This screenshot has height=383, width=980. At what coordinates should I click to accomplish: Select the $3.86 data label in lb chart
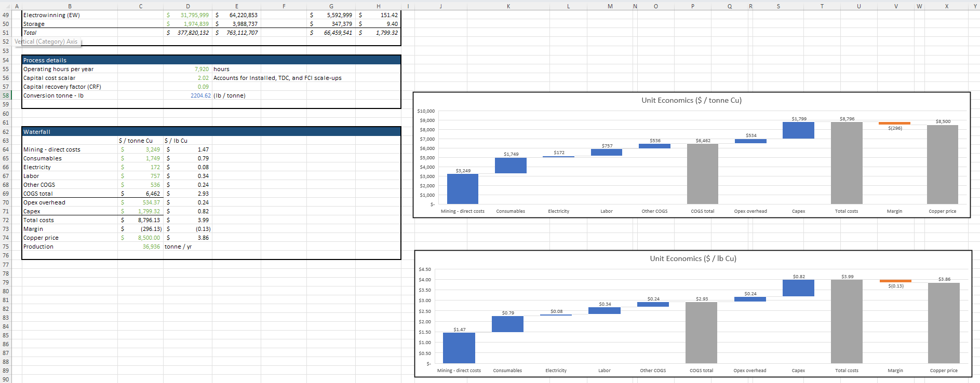tap(944, 279)
